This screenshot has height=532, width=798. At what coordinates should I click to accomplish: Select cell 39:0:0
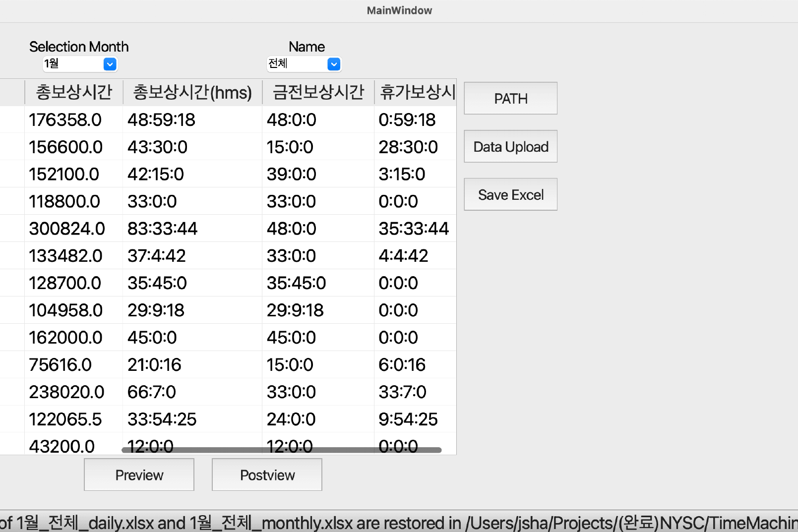click(x=318, y=174)
